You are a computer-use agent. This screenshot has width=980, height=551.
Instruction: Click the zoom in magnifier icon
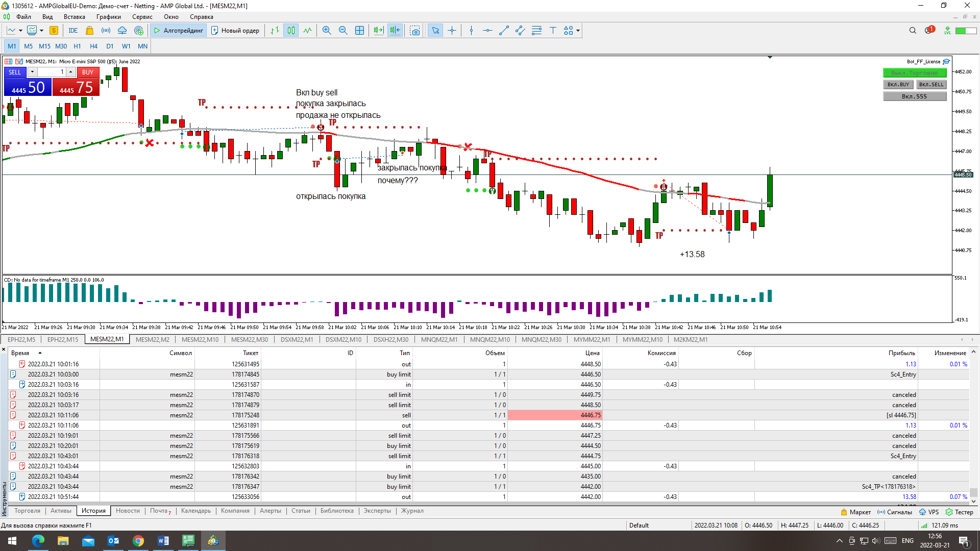[x=327, y=31]
